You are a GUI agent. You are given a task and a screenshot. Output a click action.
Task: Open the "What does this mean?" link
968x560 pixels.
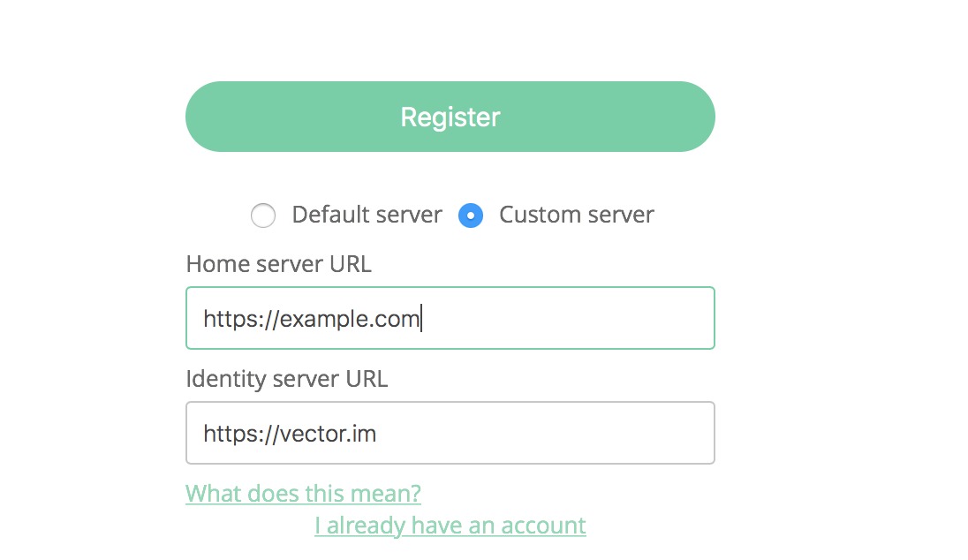[x=303, y=492]
